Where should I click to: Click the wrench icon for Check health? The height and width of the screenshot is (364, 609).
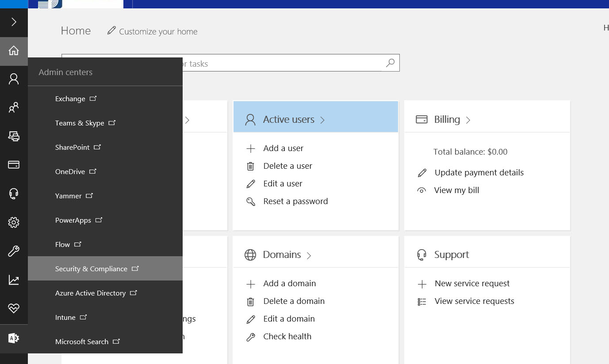coord(251,337)
